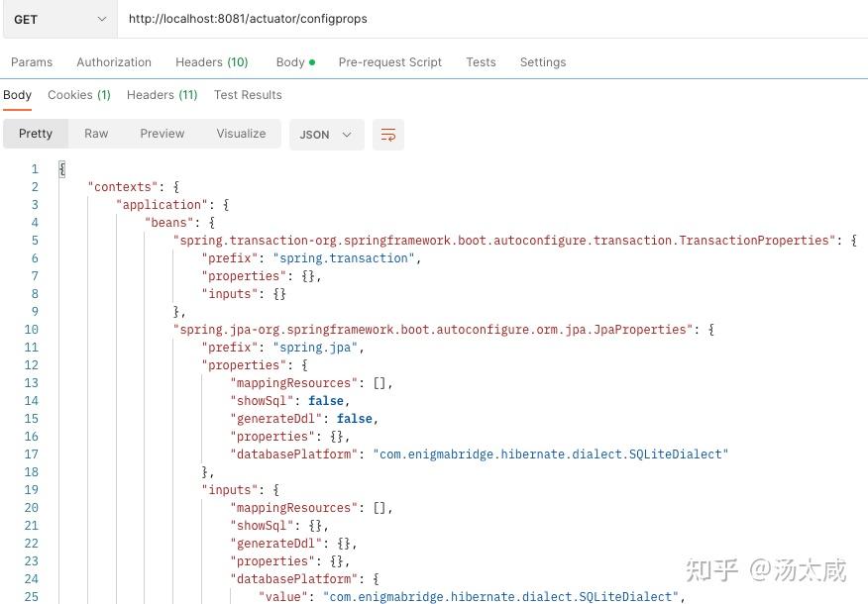This screenshot has width=868, height=604.
Task: Open the Pre-request Script tab
Action: tap(390, 62)
